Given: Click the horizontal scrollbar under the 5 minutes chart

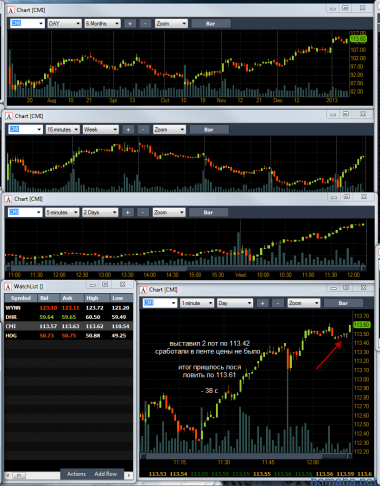Looking at the screenshot, I should (186, 268).
